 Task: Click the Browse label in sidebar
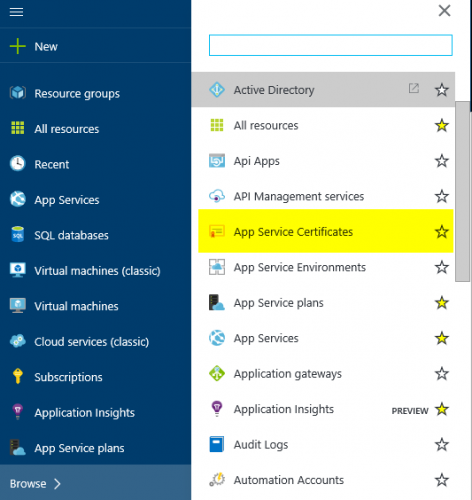click(x=28, y=483)
